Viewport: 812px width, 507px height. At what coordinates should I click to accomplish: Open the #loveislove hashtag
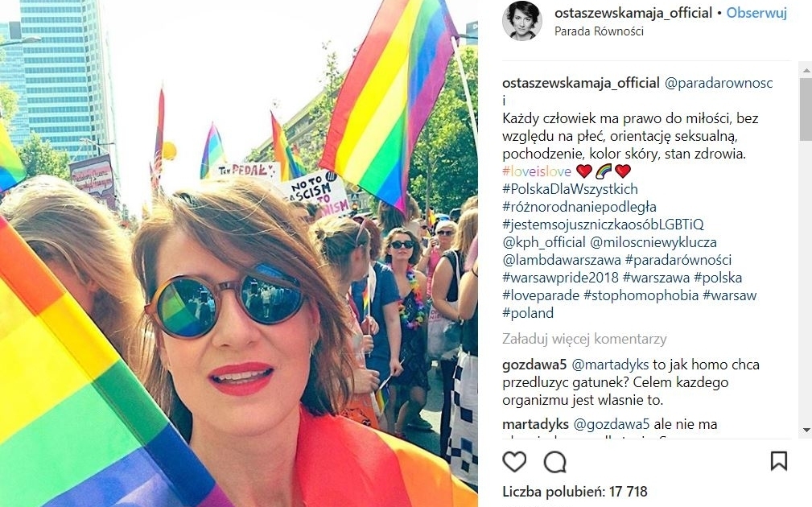point(537,171)
